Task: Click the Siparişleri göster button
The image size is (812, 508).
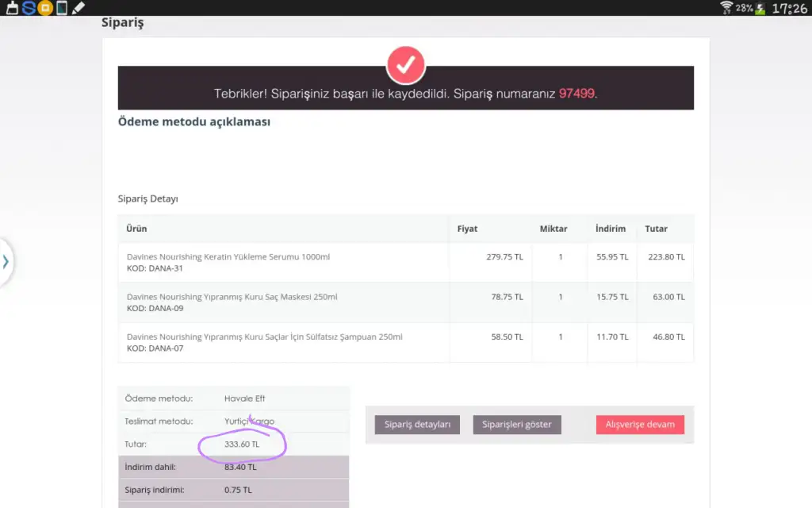Action: tap(517, 425)
